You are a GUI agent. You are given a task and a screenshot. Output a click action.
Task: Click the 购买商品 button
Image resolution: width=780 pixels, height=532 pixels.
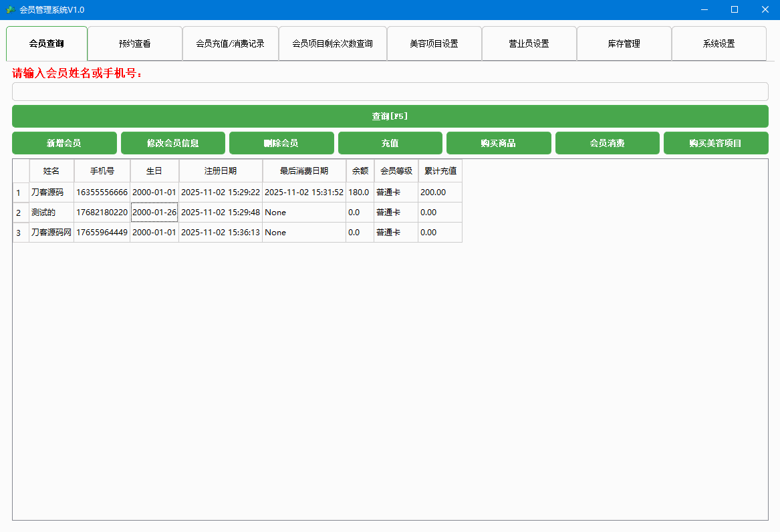point(499,143)
